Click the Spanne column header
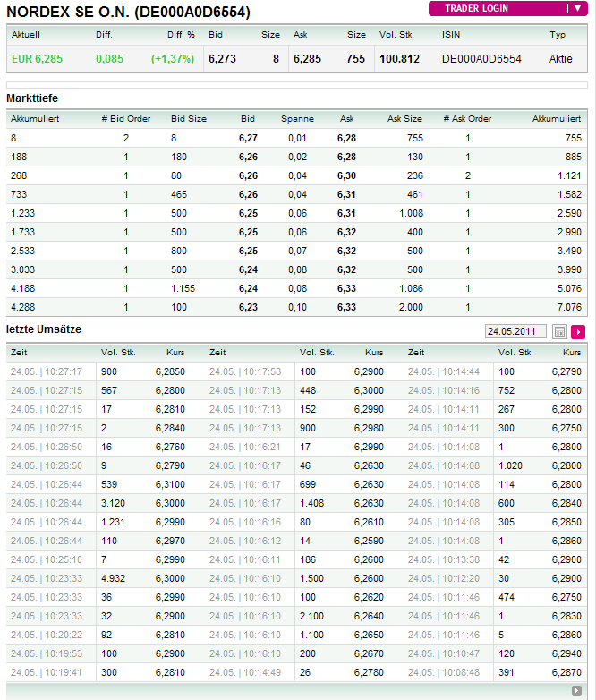This screenshot has width=596, height=700. (x=297, y=119)
